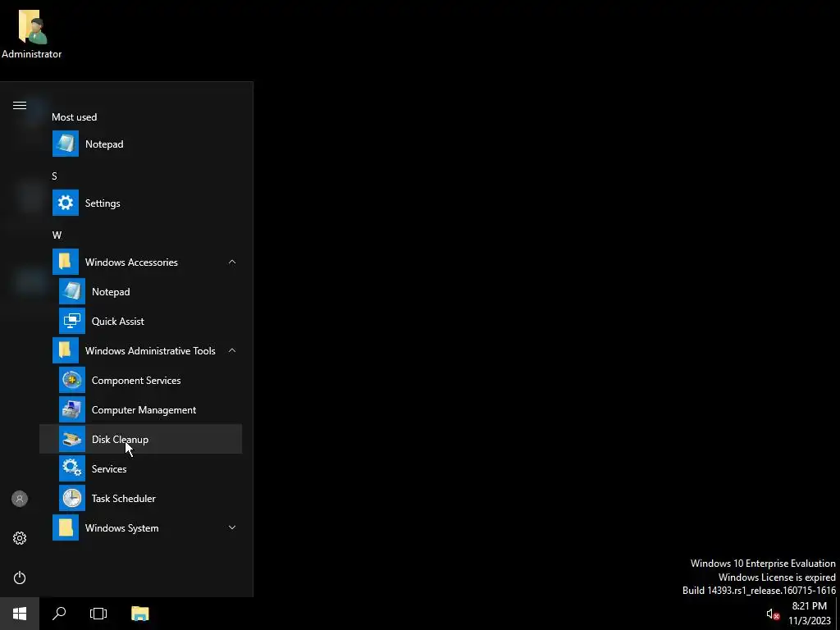Open the clock showing 8:21 PM
The width and height of the screenshot is (840, 630).
[809, 614]
